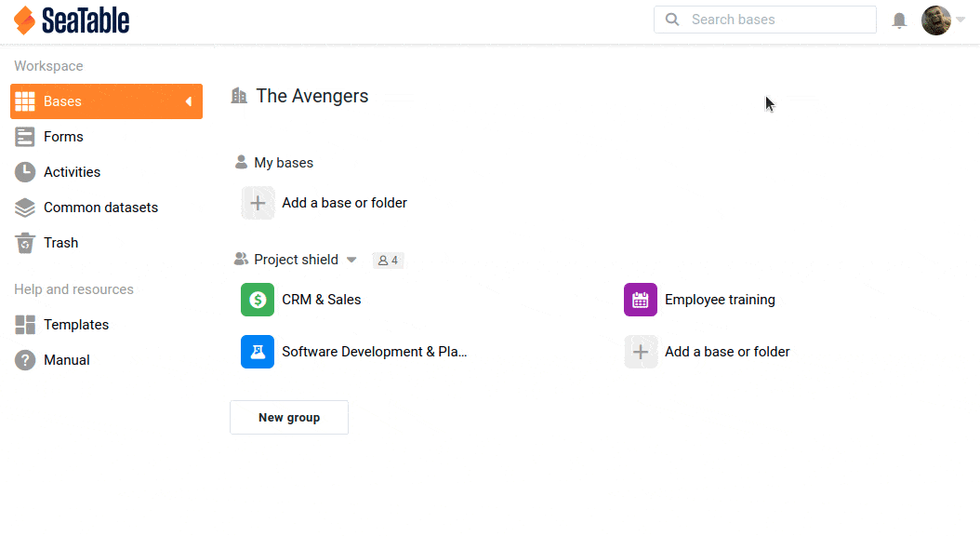Image resolution: width=980 pixels, height=536 pixels.
Task: Click plus icon under My bases
Action: click(x=258, y=203)
